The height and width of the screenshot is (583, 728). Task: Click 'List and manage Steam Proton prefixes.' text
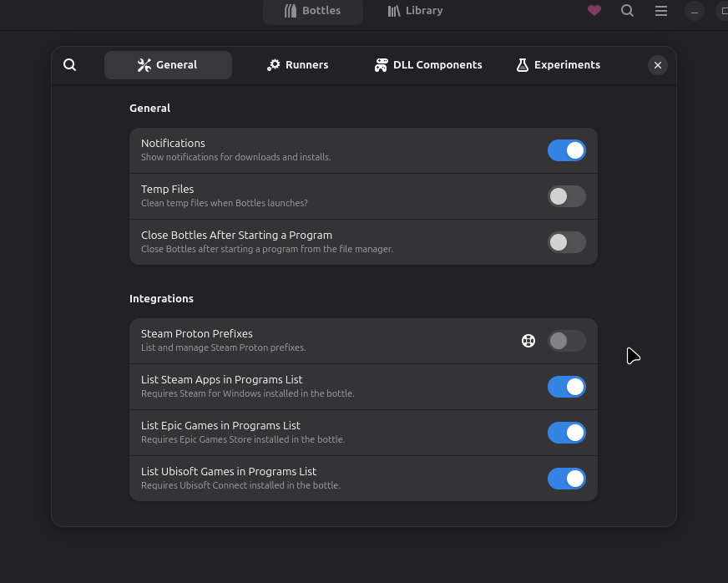pos(223,347)
